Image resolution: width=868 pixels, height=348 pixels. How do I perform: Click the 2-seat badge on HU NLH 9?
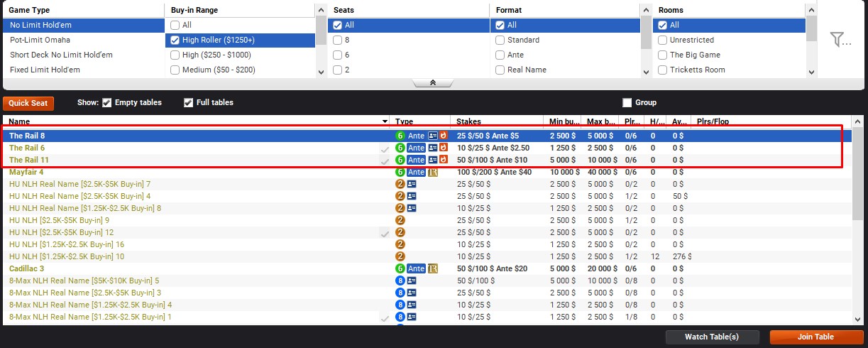(x=400, y=220)
